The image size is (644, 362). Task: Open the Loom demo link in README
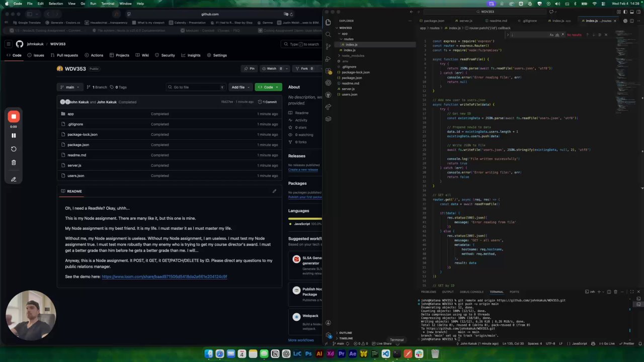point(164,277)
